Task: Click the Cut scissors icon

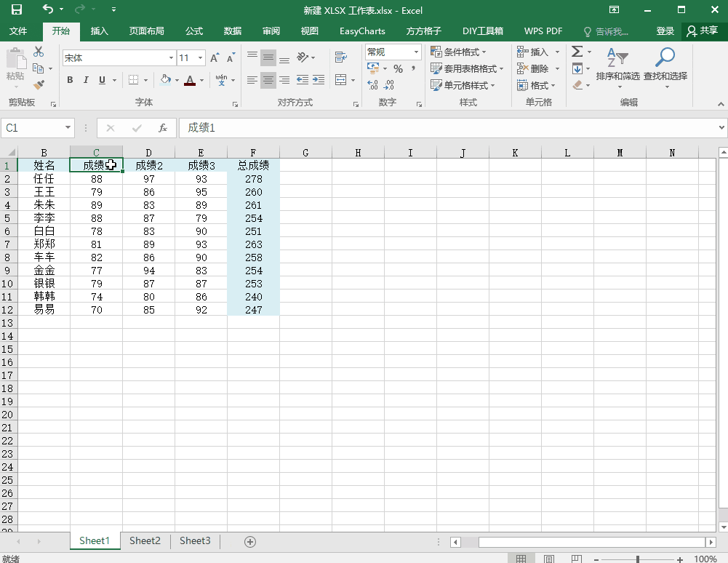Action: coord(39,52)
